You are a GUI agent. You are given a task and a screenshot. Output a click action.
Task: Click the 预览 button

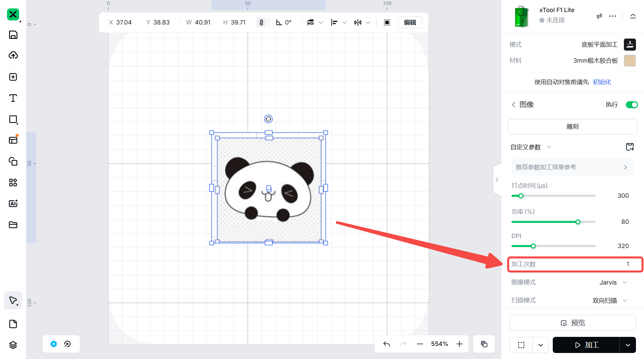point(572,323)
